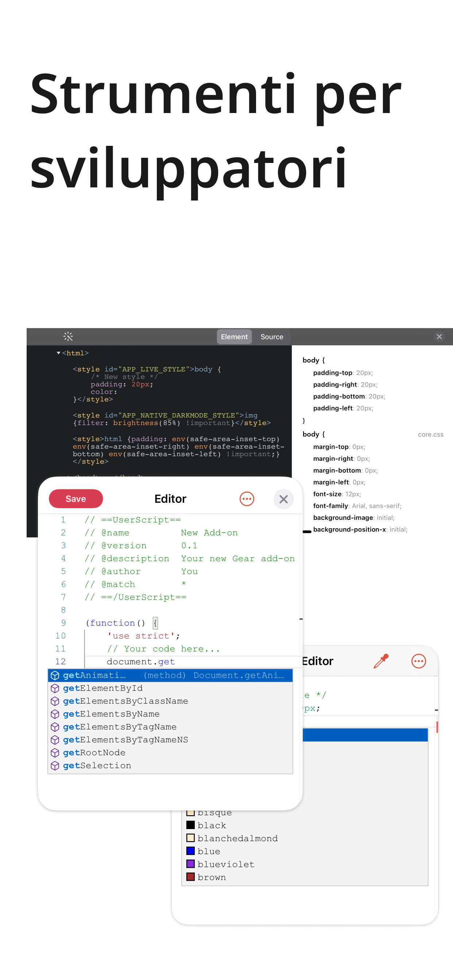Click the 'use strict' code line
Screen dimensions: 453x980
143,636
